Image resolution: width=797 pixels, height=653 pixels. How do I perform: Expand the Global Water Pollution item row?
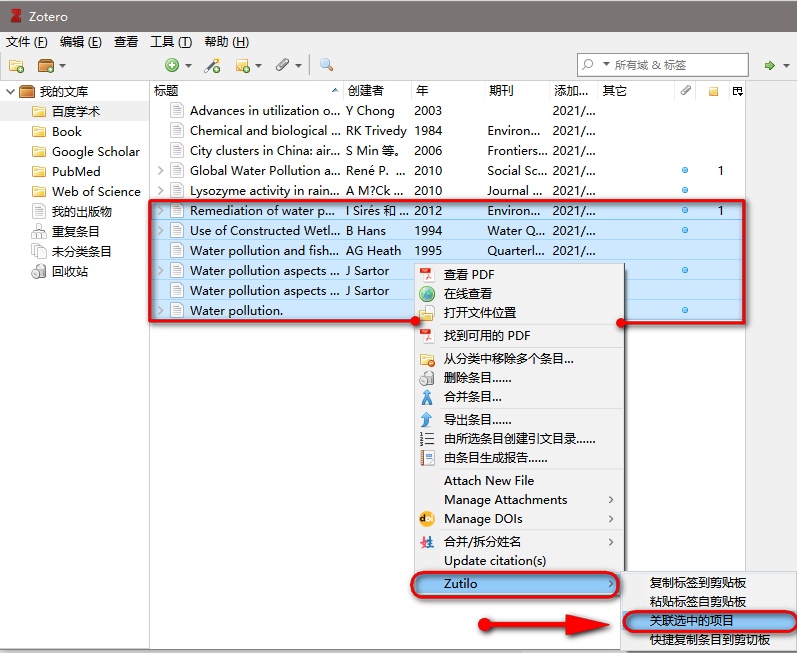(x=161, y=170)
